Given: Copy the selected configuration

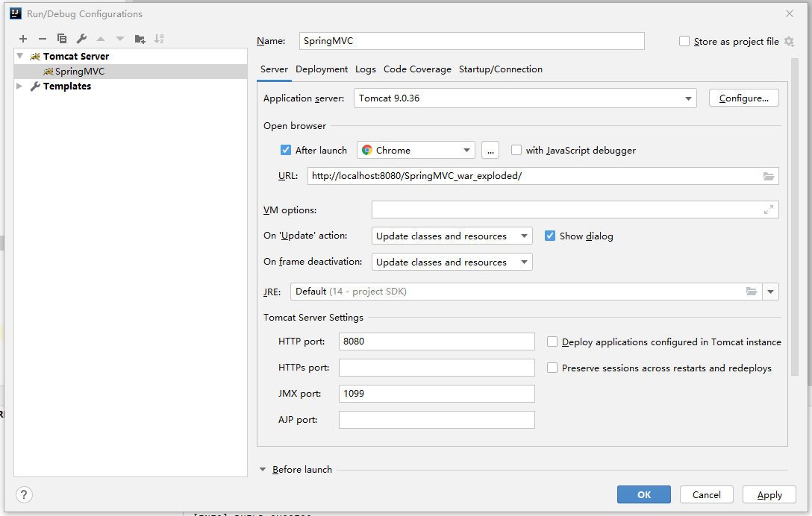Looking at the screenshot, I should click(62, 39).
